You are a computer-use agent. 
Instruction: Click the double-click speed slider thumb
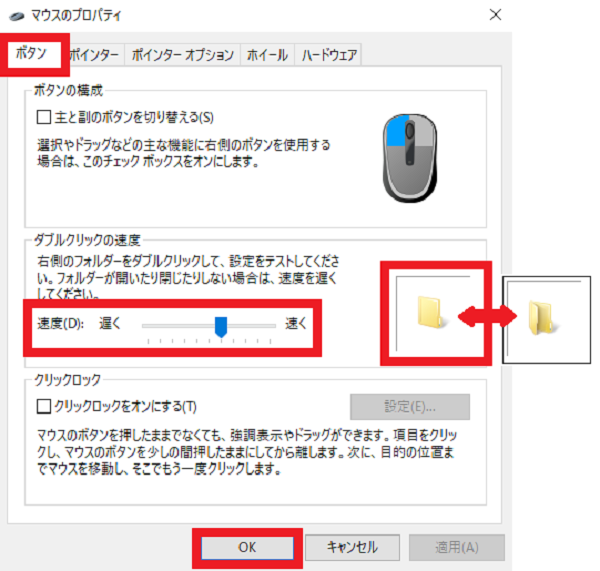tap(221, 326)
